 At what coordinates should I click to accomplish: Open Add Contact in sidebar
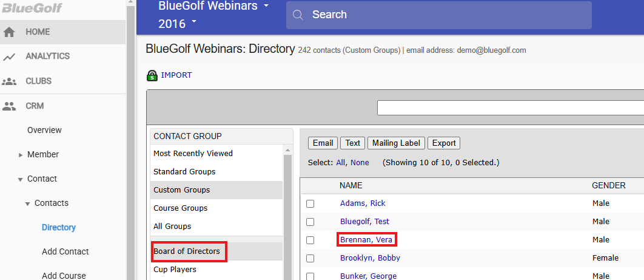[65, 251]
